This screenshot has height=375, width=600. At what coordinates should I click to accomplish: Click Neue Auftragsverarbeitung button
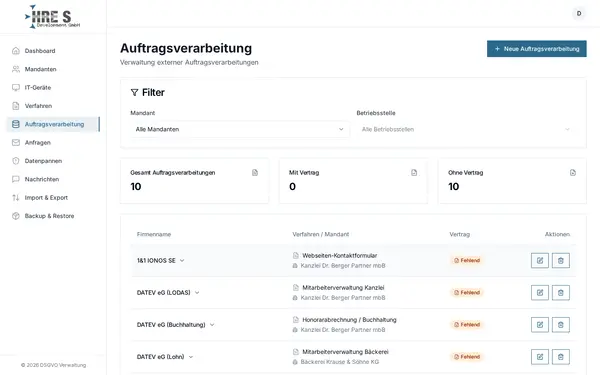tap(536, 49)
